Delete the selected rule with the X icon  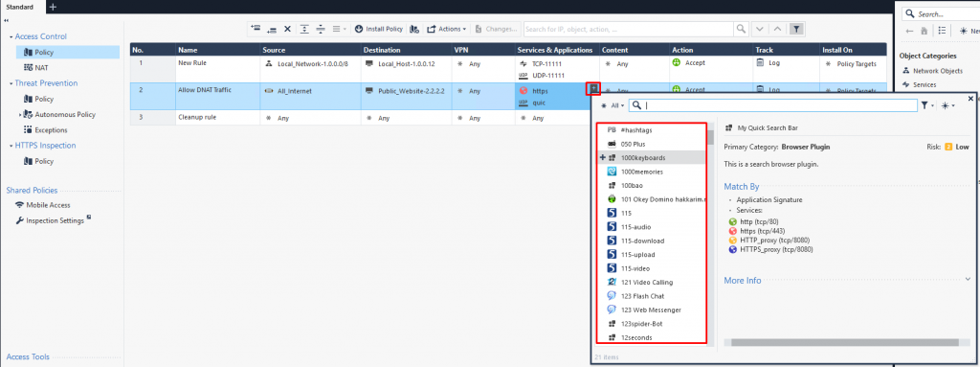coord(287,29)
